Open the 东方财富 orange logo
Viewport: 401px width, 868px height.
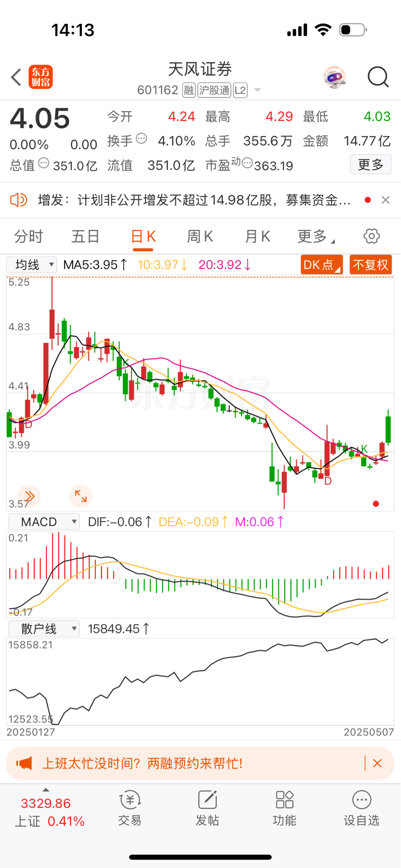click(41, 77)
